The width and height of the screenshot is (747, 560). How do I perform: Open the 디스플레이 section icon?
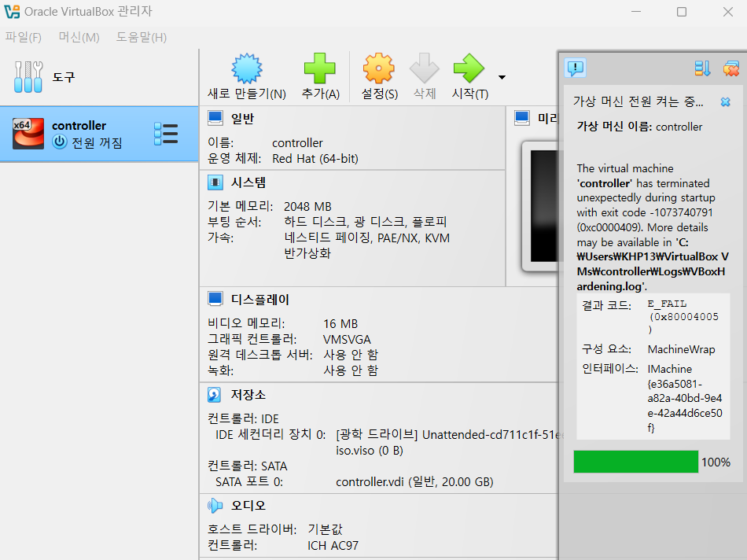pyautogui.click(x=215, y=299)
